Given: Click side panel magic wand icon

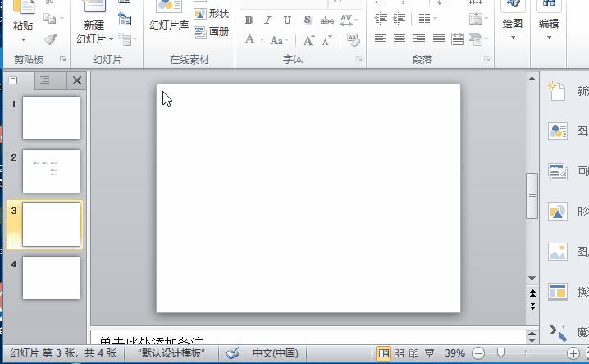Looking at the screenshot, I should 558,333.
